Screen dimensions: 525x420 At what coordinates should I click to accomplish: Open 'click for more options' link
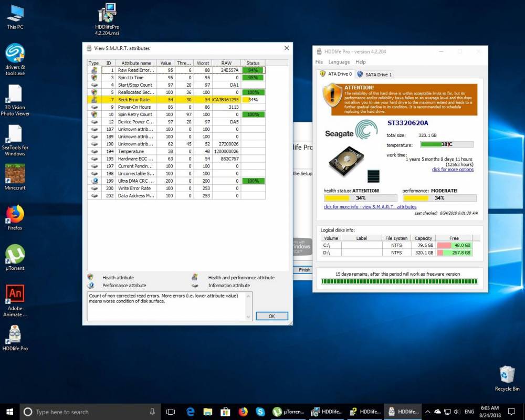click(453, 170)
